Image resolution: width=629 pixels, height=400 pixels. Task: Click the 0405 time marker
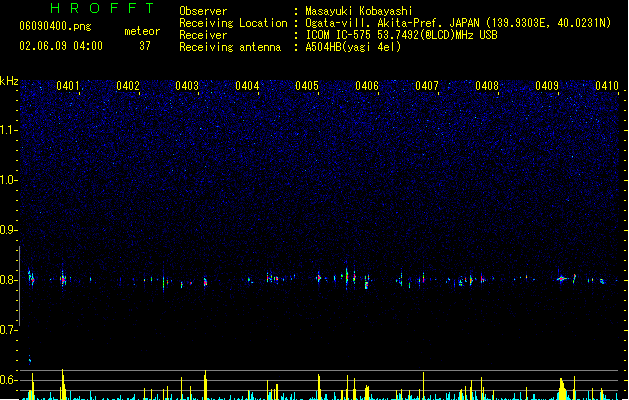[x=307, y=86]
